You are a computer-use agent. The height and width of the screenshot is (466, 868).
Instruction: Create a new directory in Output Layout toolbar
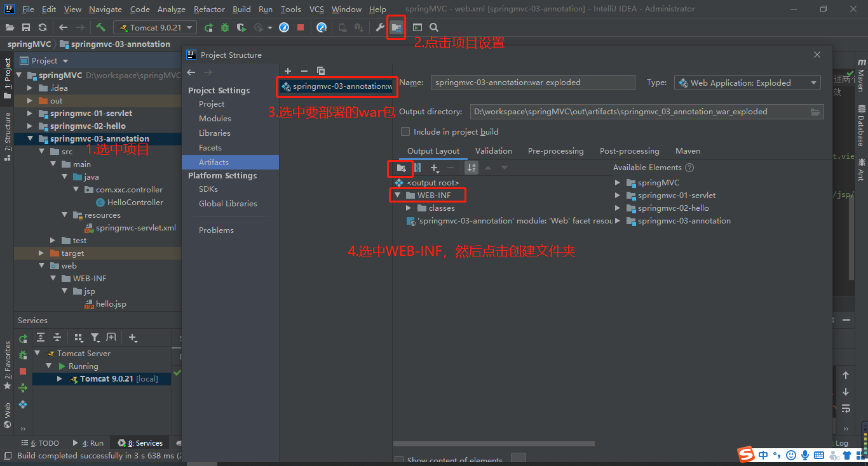[x=401, y=168]
